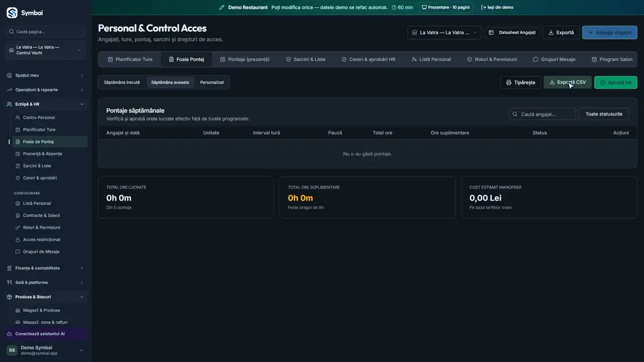
Task: Click the Datasheet Angajați table icon button
Action: pos(512,33)
